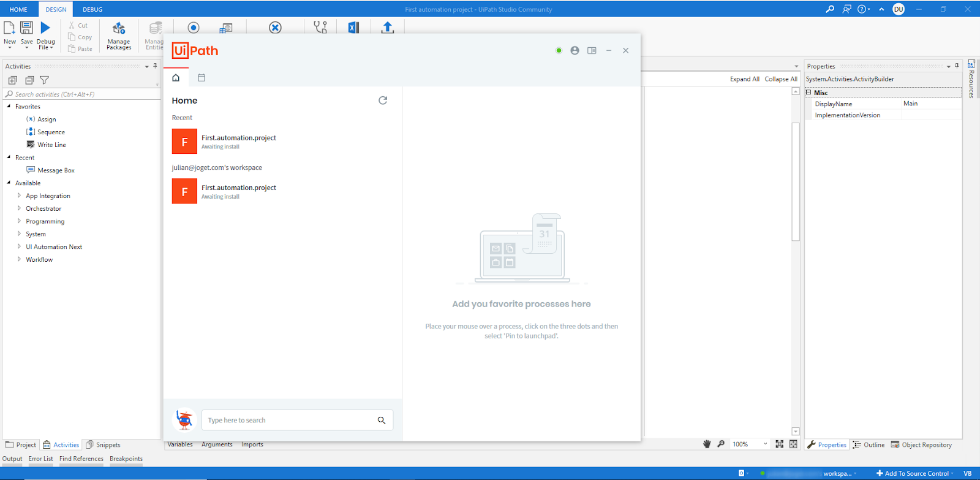Expand the Programming category

click(19, 221)
